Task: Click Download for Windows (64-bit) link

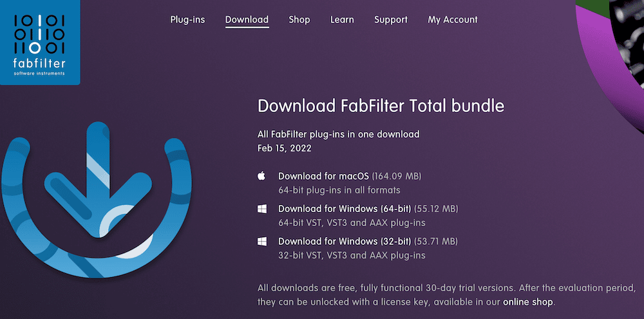Action: (x=345, y=209)
